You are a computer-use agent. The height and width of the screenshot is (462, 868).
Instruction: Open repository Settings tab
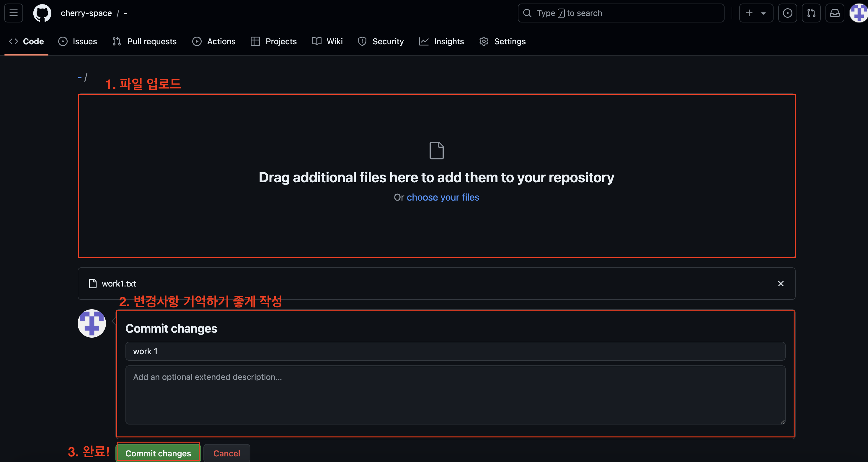tap(502, 41)
